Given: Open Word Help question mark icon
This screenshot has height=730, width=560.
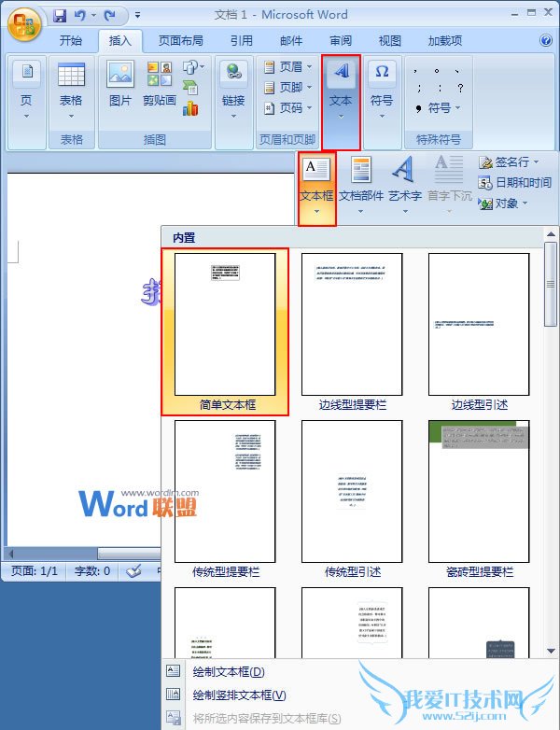Looking at the screenshot, I should pyautogui.click(x=546, y=40).
